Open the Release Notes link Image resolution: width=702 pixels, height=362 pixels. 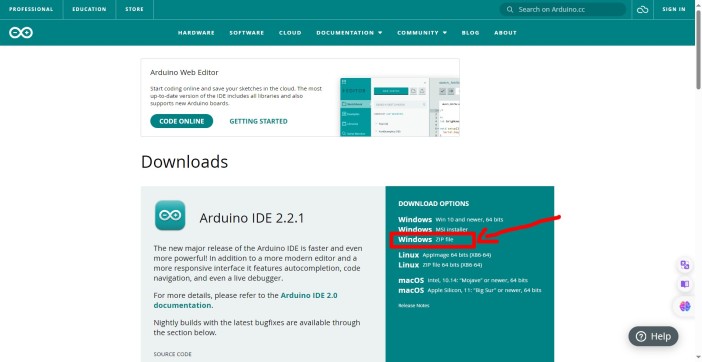tap(414, 306)
